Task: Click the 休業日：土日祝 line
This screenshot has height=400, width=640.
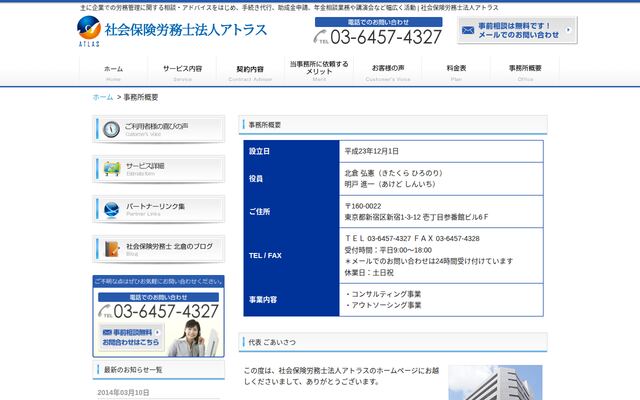Action: click(369, 273)
